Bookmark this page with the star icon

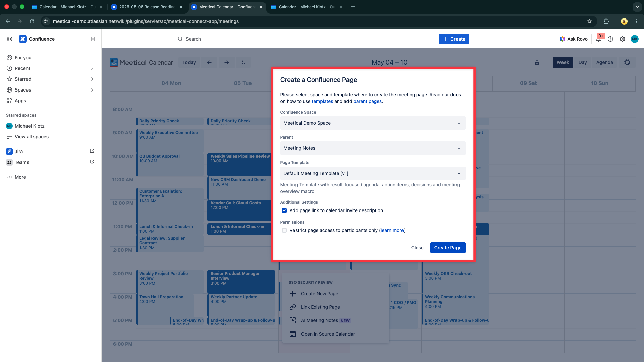pyautogui.click(x=589, y=21)
